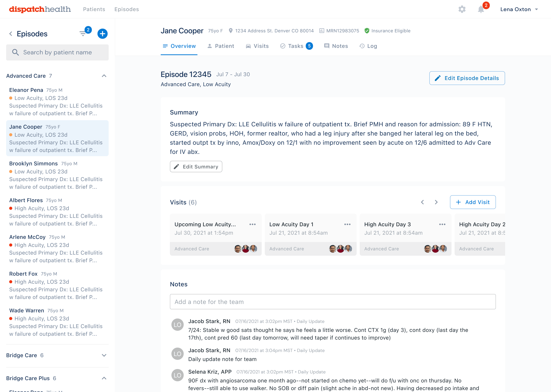Open the settings gear icon
Viewport: 551px width, 392px height.
coord(462,9)
